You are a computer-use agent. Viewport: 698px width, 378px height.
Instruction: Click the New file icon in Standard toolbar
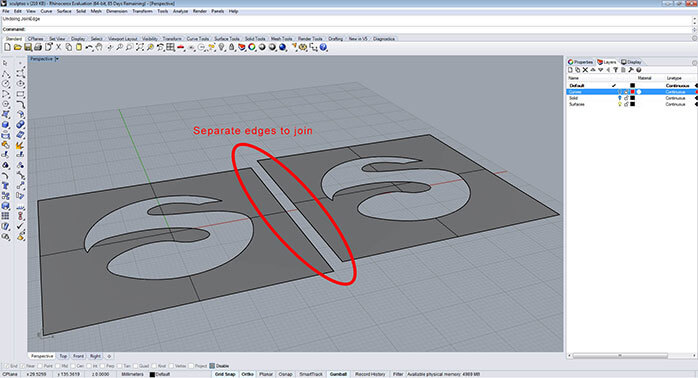click(8, 47)
